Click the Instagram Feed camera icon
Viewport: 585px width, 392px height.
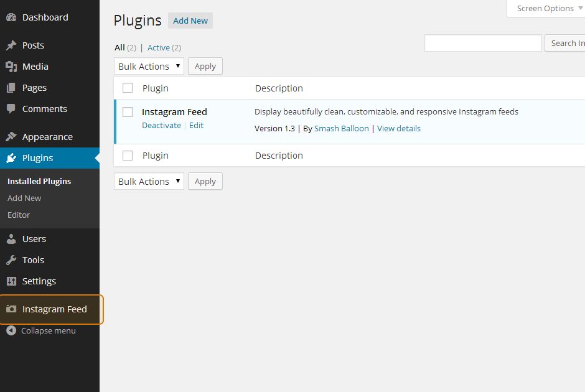pyautogui.click(x=11, y=309)
